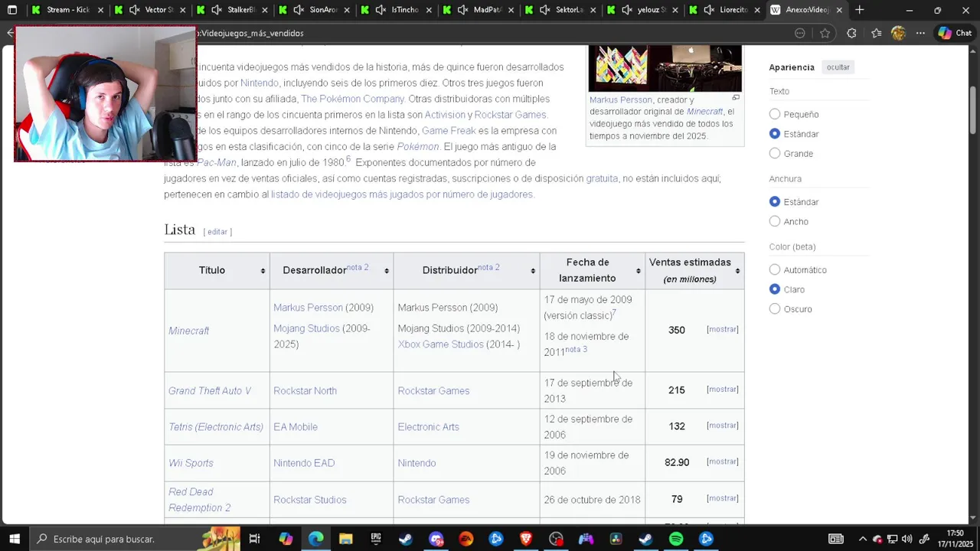980x551 pixels.
Task: Open Epic Games Launcher from taskbar
Action: [376, 539]
